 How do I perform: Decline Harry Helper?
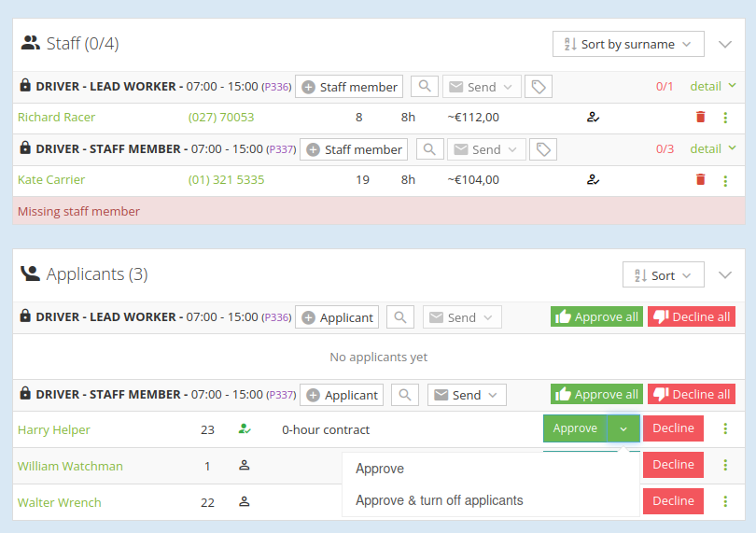673,428
